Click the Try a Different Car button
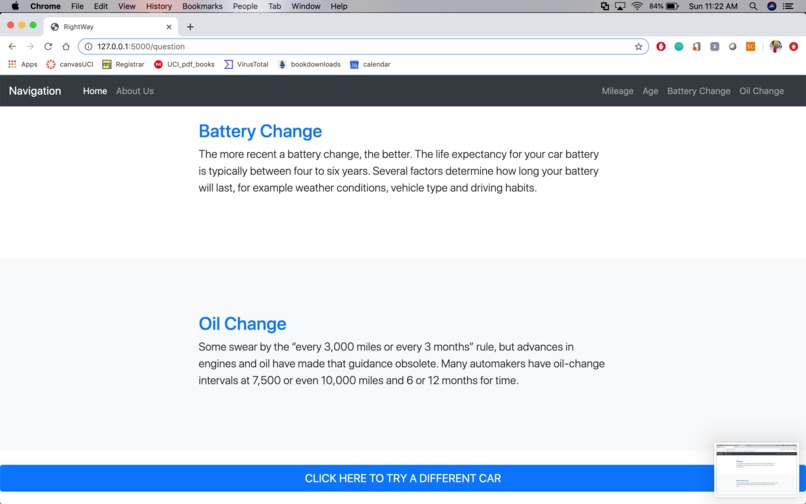 tap(403, 478)
